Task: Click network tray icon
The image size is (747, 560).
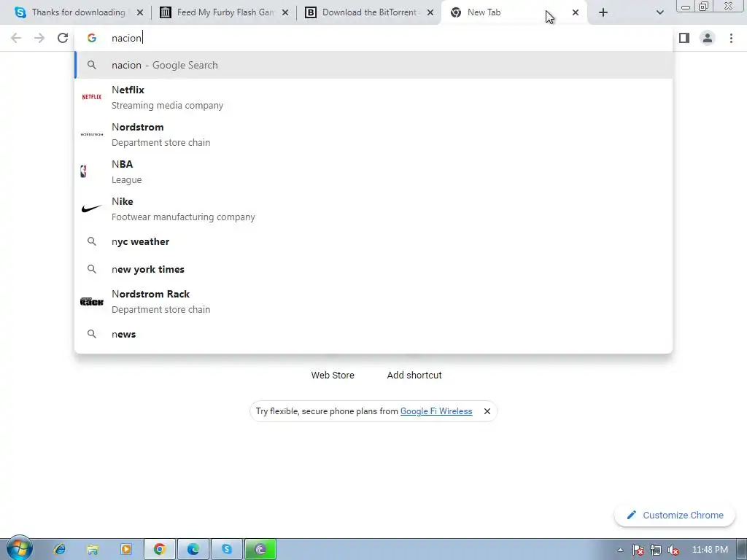Action: (x=656, y=550)
